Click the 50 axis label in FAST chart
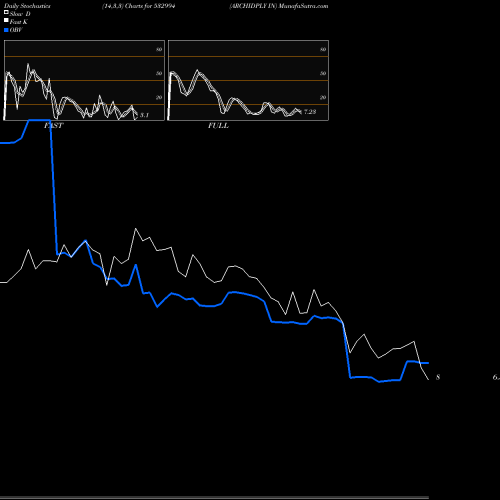The image size is (500, 500). [159, 73]
